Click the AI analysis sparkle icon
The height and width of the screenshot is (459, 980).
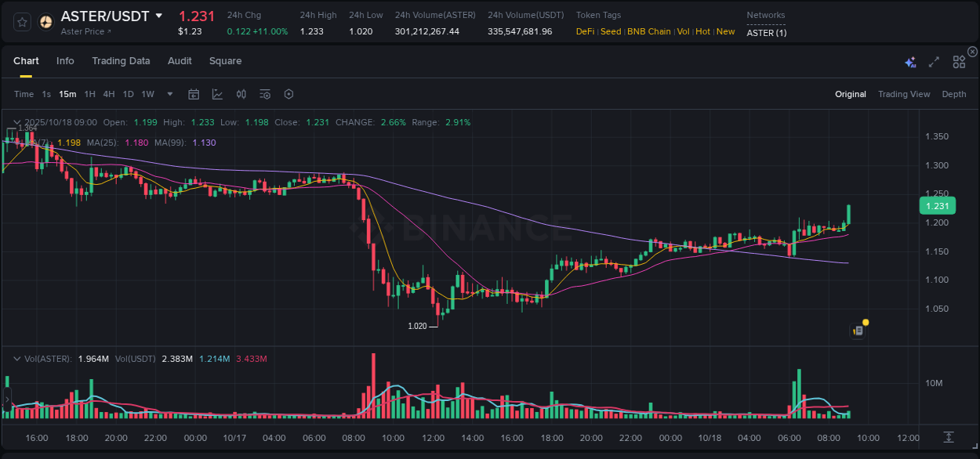[x=909, y=61]
